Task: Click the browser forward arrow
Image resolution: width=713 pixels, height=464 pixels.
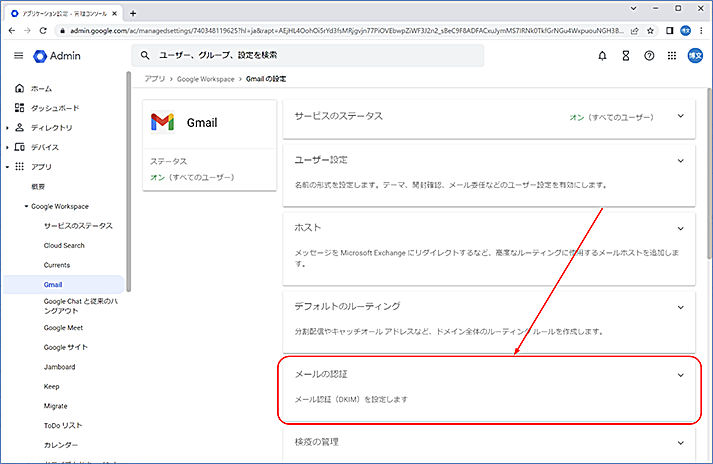Action: pos(27,30)
